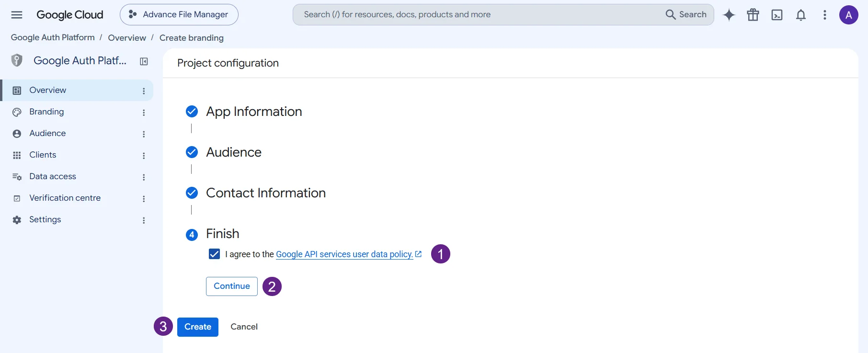Open the account avatar A

click(849, 15)
